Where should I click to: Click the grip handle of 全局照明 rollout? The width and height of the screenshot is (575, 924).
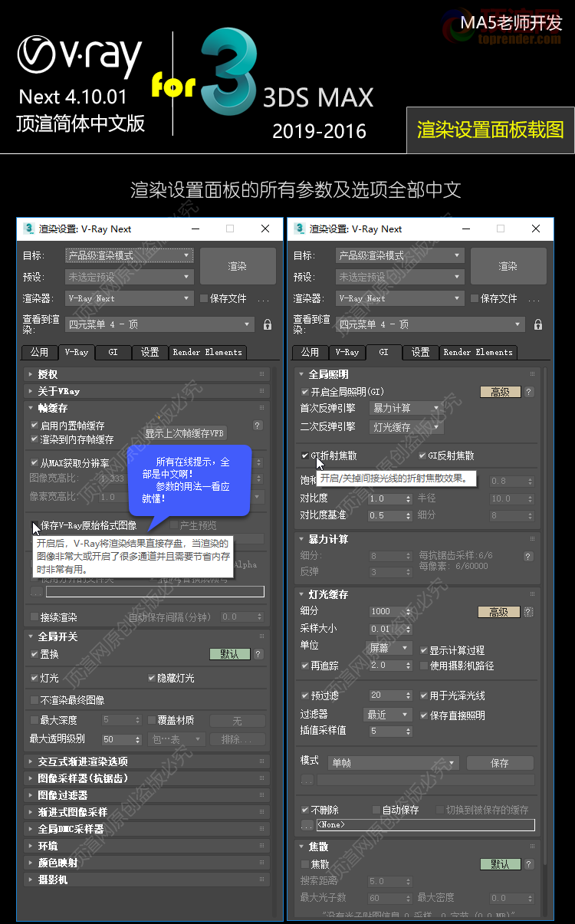click(x=532, y=374)
